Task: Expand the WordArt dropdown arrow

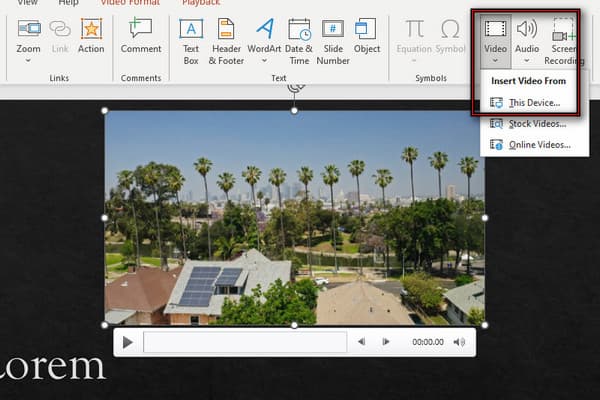Action: coord(264,60)
